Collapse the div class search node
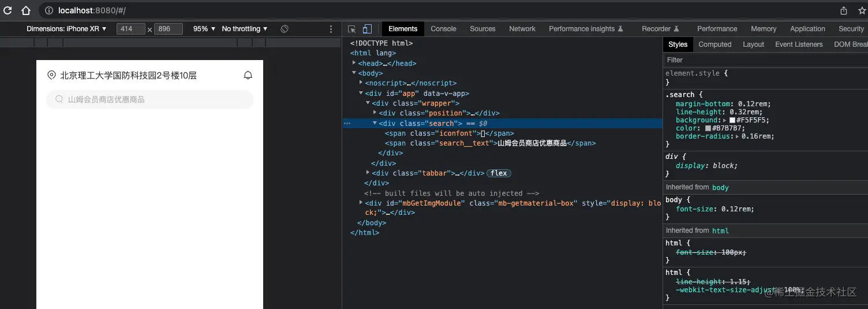868x309 pixels. [x=375, y=123]
